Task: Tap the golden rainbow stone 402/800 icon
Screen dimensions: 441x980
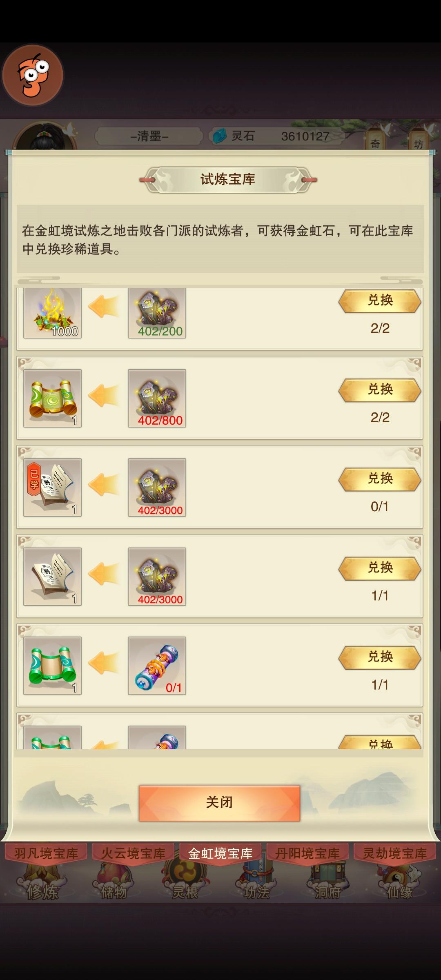Action: (x=157, y=399)
